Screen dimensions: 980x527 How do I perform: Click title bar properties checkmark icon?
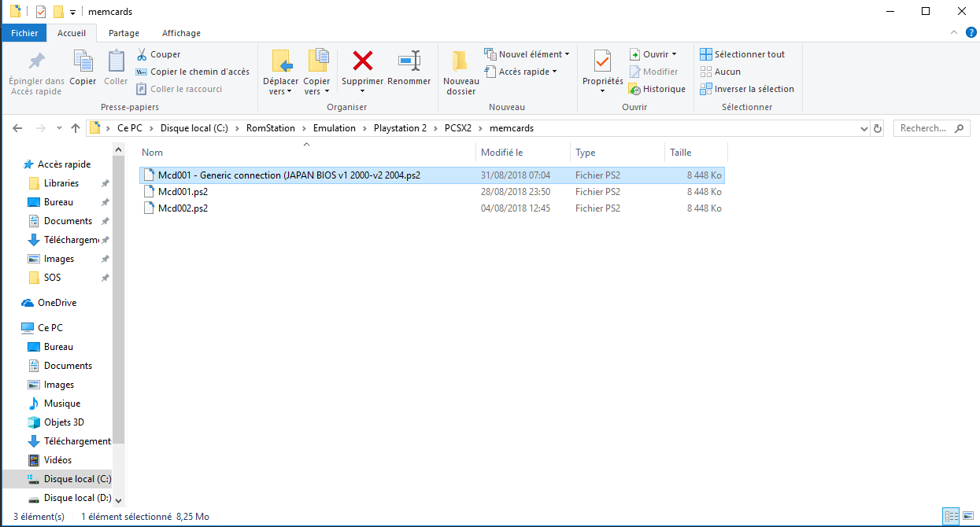[x=42, y=12]
